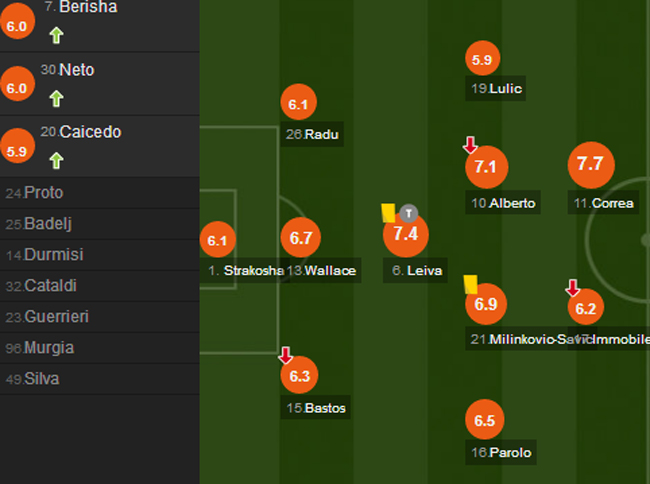The width and height of the screenshot is (650, 484).
Task: Click Radu's 6.1 rating circle
Action: [299, 104]
